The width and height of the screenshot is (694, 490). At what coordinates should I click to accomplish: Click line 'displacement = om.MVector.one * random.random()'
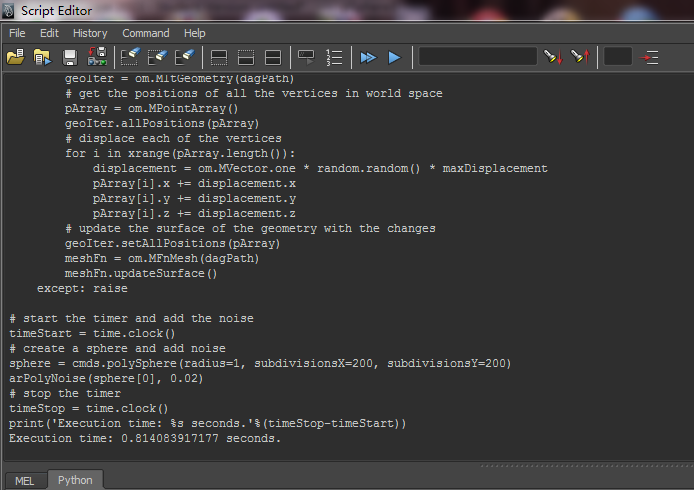coord(320,169)
